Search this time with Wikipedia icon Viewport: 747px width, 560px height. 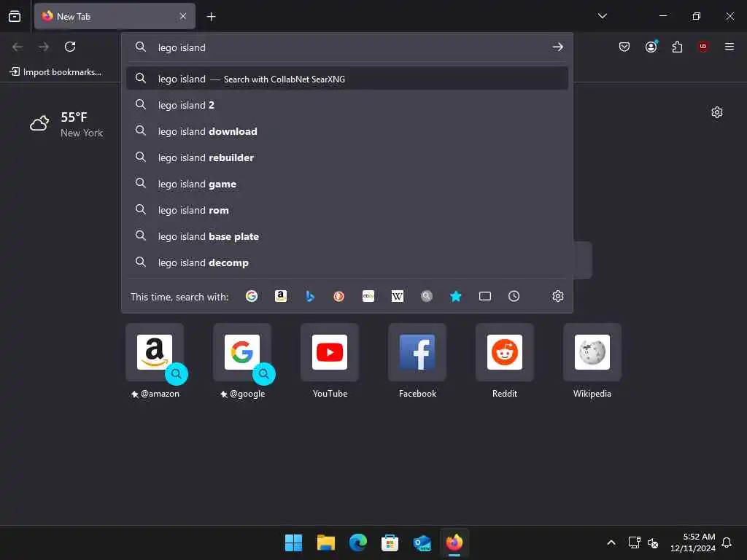(x=398, y=296)
